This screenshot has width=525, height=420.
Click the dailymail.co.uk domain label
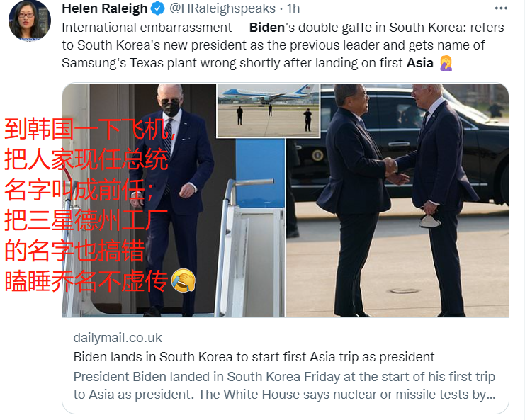[118, 338]
